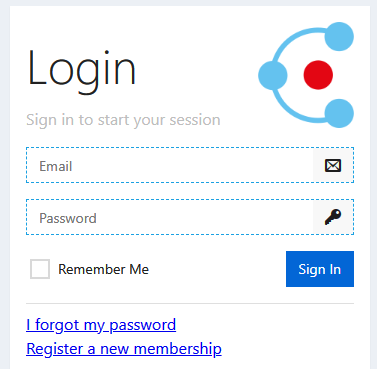Focus the Password input field
The height and width of the screenshot is (369, 377).
coord(170,217)
